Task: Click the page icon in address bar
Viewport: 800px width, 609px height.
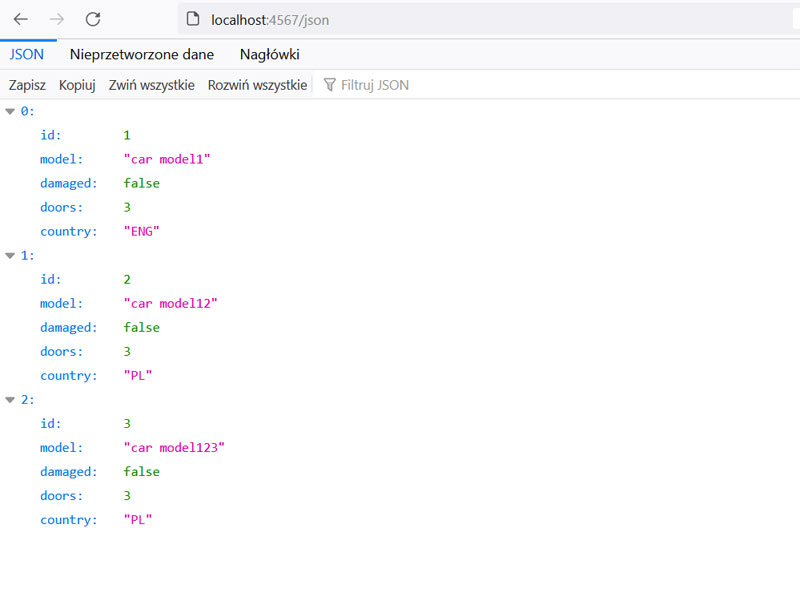Action: pyautogui.click(x=194, y=19)
